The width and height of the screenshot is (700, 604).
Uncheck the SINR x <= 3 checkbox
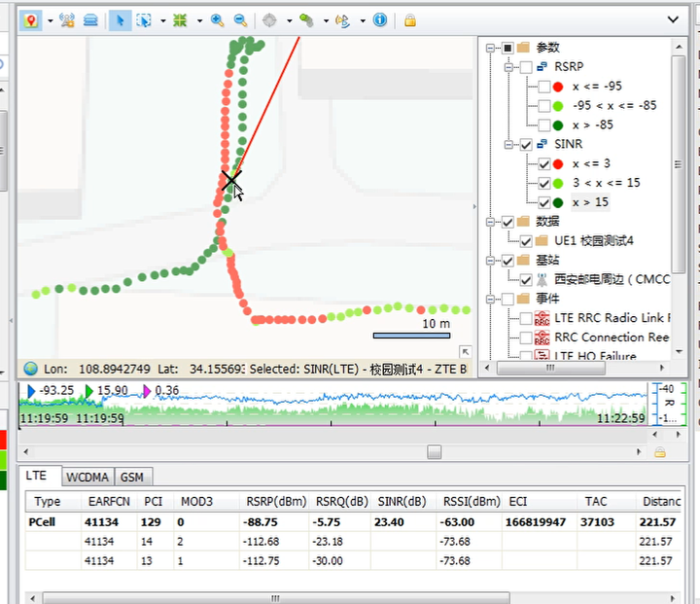pyautogui.click(x=544, y=163)
